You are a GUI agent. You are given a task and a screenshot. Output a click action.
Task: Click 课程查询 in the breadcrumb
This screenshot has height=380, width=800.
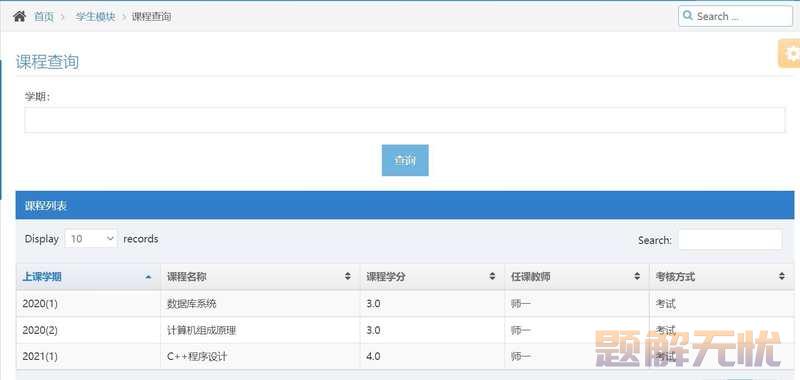152,17
